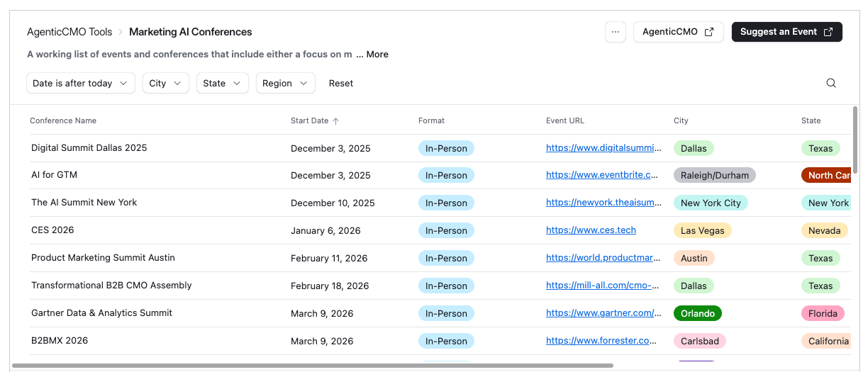The height and width of the screenshot is (372, 868).
Task: Click the Start Date sort arrow
Action: click(x=335, y=121)
